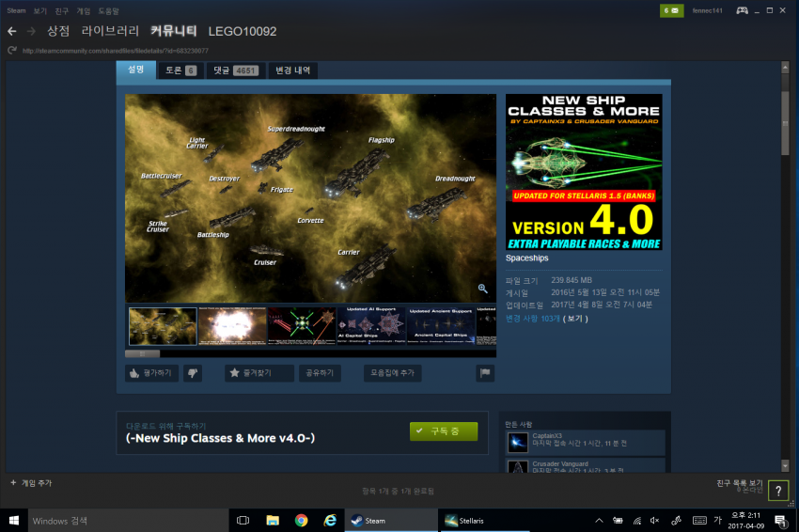Open the 도움말 menu
The width and height of the screenshot is (799, 532).
click(108, 10)
